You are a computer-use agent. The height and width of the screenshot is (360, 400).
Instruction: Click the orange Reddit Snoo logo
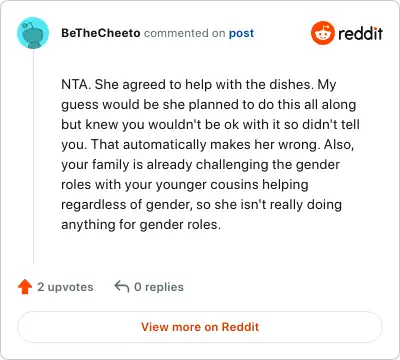click(x=322, y=33)
